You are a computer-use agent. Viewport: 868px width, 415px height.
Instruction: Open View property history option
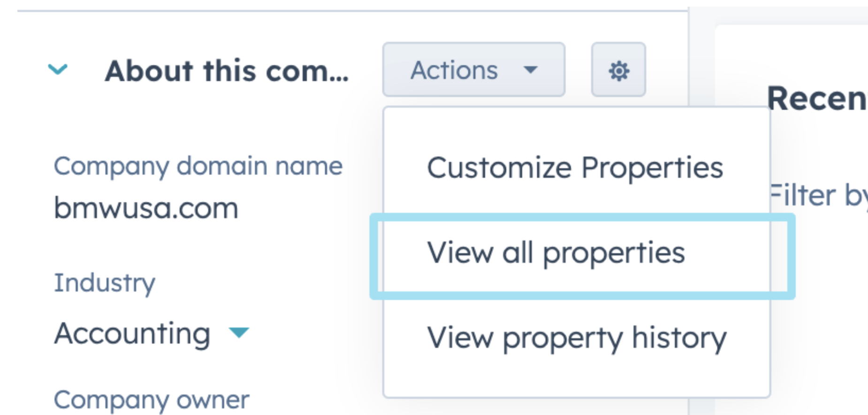(x=577, y=338)
